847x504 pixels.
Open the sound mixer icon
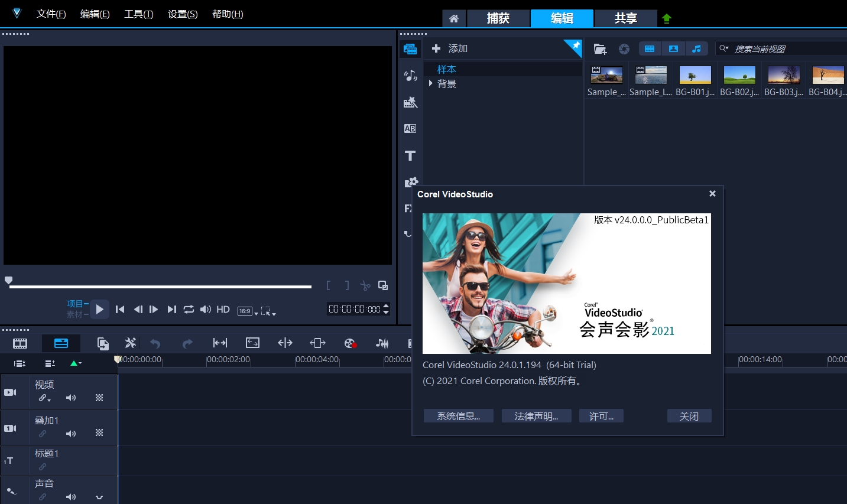point(382,343)
